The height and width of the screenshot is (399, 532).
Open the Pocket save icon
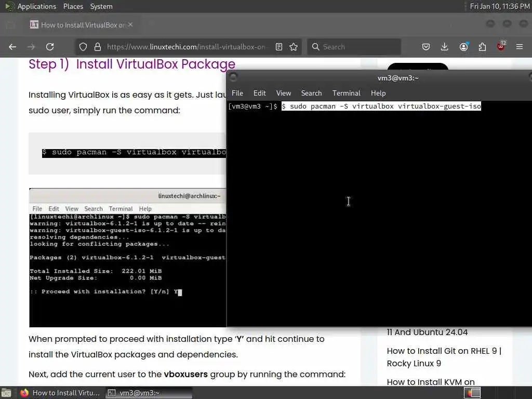[x=426, y=47]
